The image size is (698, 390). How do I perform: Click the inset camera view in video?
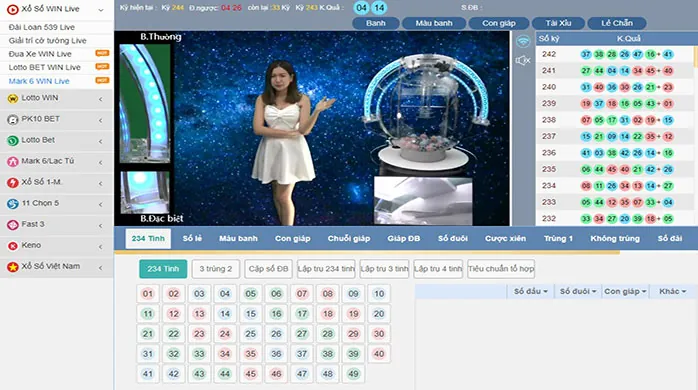[x=423, y=200]
